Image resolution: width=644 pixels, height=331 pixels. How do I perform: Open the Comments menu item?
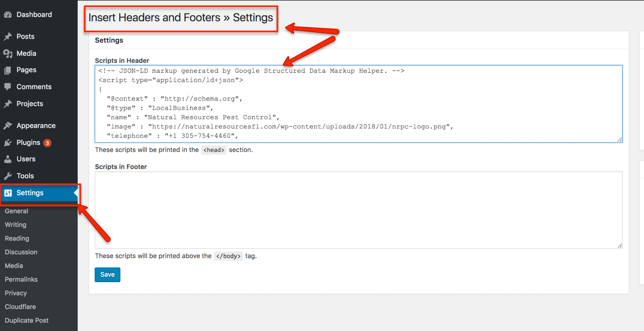[x=34, y=87]
